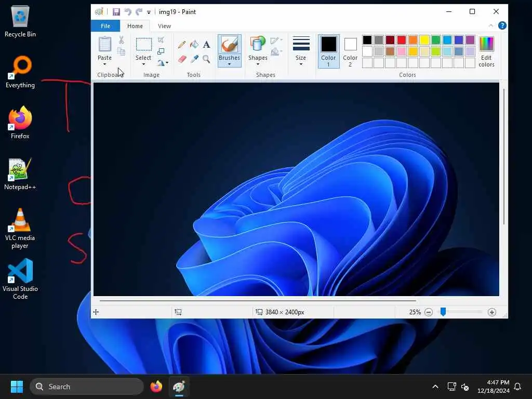Click the Crop icon in Image group
This screenshot has width=532, height=399.
click(x=161, y=40)
